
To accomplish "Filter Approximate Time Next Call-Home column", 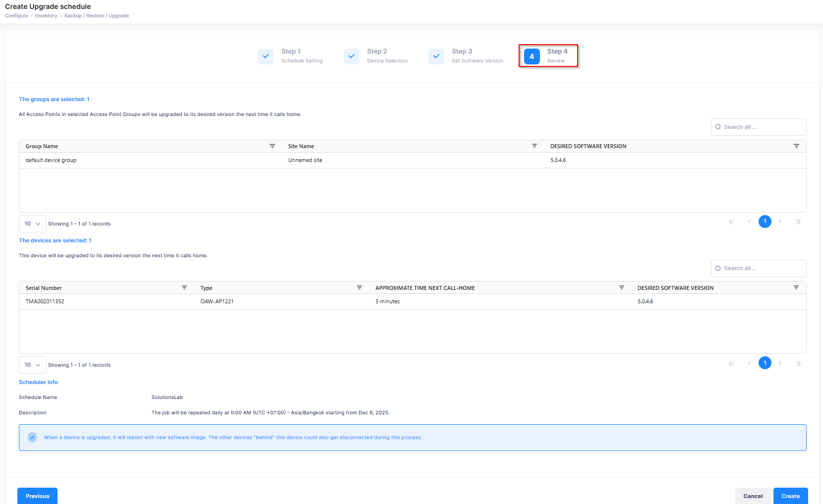I will tap(621, 288).
